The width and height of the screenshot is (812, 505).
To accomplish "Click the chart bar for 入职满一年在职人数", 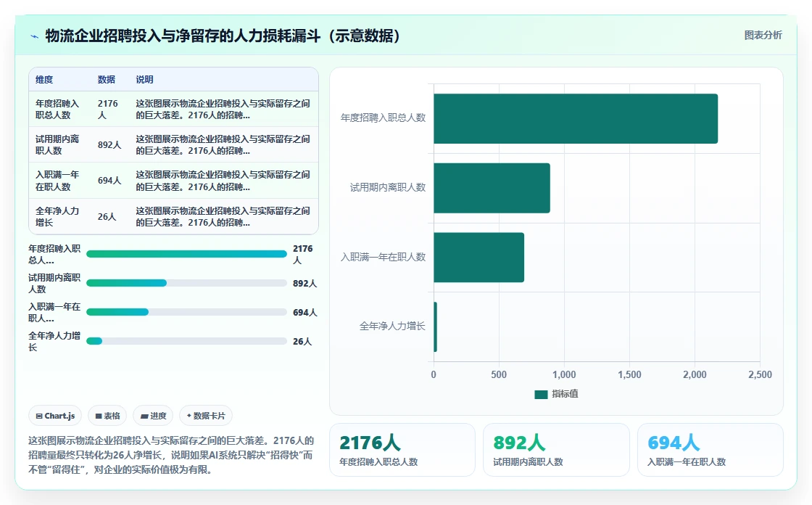I will coord(479,258).
